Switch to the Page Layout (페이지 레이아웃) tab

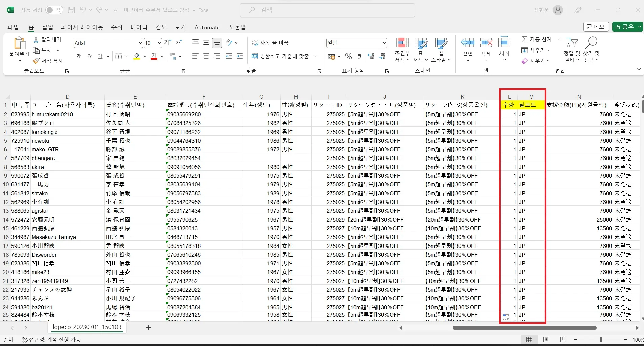point(82,27)
